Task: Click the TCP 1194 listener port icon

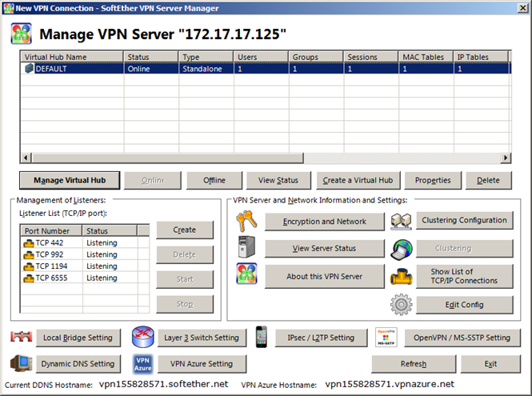Action: tap(29, 266)
